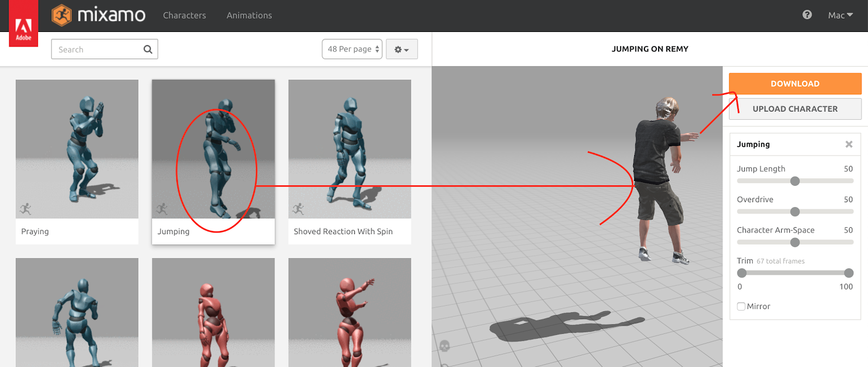
Task: Go to the Animations tab
Action: pos(249,15)
